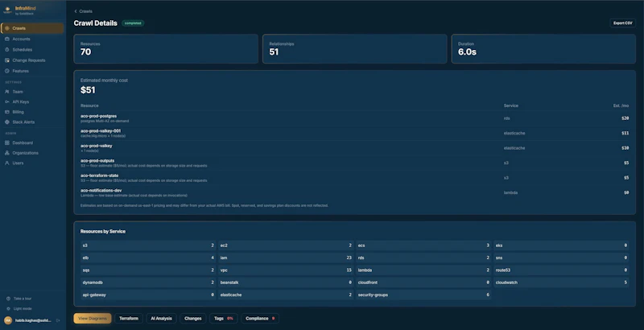The height and width of the screenshot is (330, 644).
Task: Select the aco-notifications-dev resource row
Action: 355,192
